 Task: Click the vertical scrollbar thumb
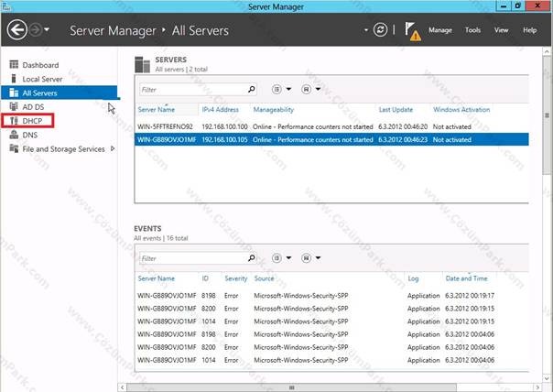pos(547,115)
